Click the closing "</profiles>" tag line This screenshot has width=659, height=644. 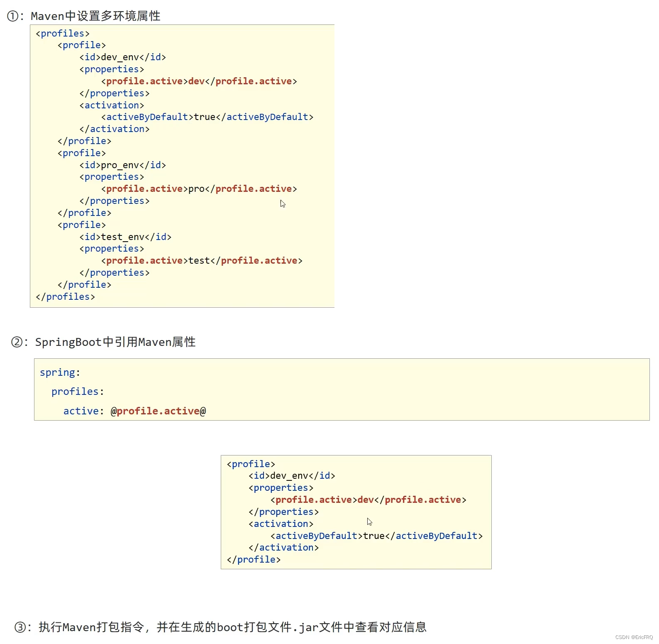[x=65, y=296]
